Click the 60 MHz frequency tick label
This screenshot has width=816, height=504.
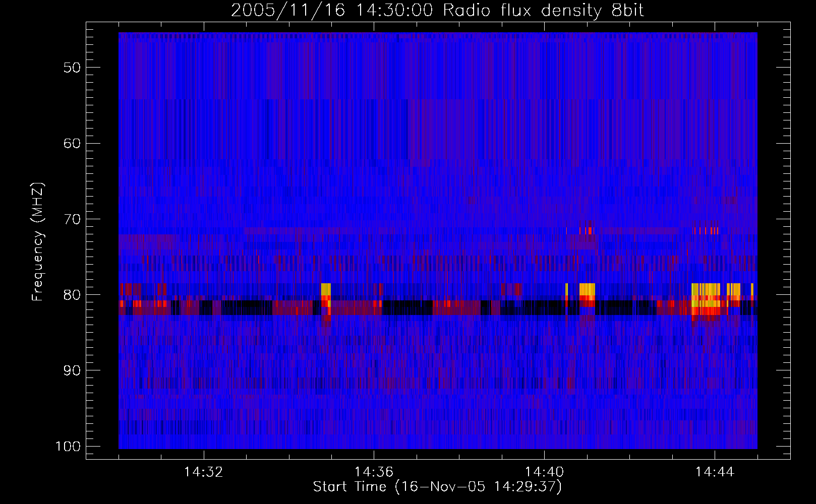coord(72,143)
